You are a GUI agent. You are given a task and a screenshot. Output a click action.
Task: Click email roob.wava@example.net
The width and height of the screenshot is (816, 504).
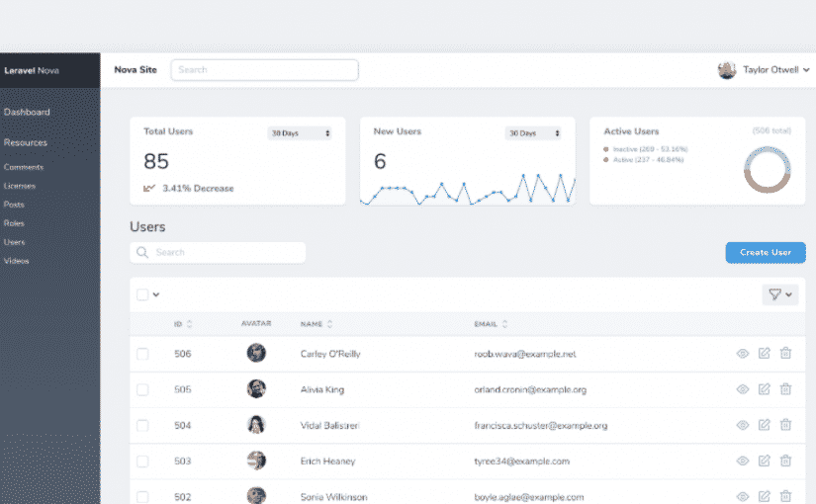[x=524, y=354]
